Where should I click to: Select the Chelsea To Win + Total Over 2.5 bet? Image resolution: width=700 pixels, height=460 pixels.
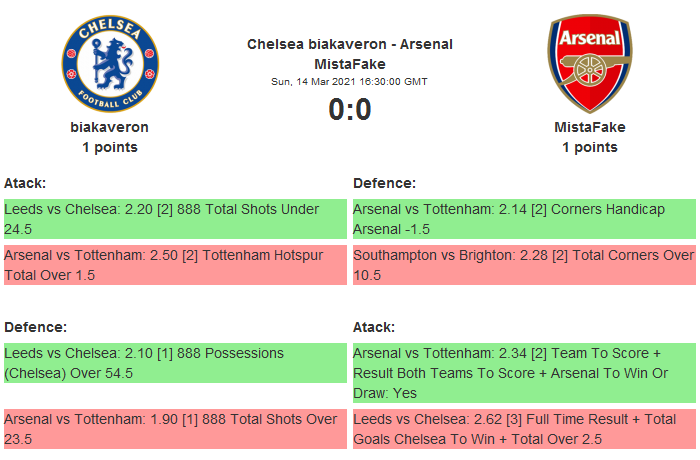click(523, 429)
